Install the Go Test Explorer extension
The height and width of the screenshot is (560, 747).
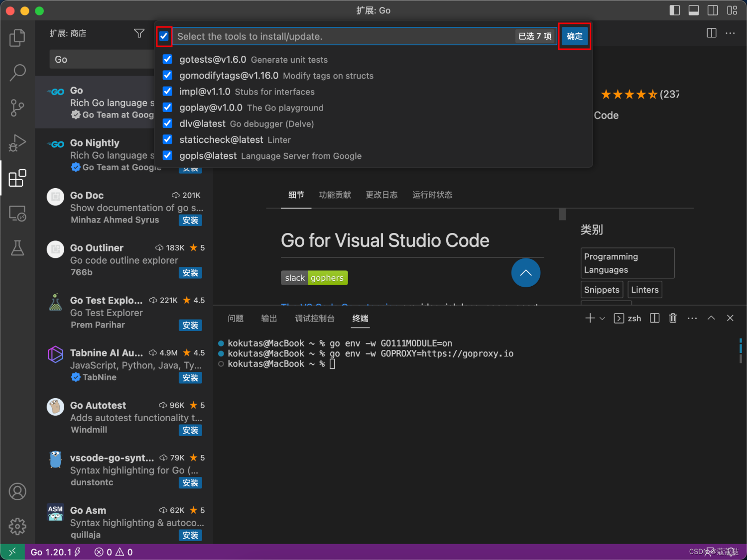190,325
